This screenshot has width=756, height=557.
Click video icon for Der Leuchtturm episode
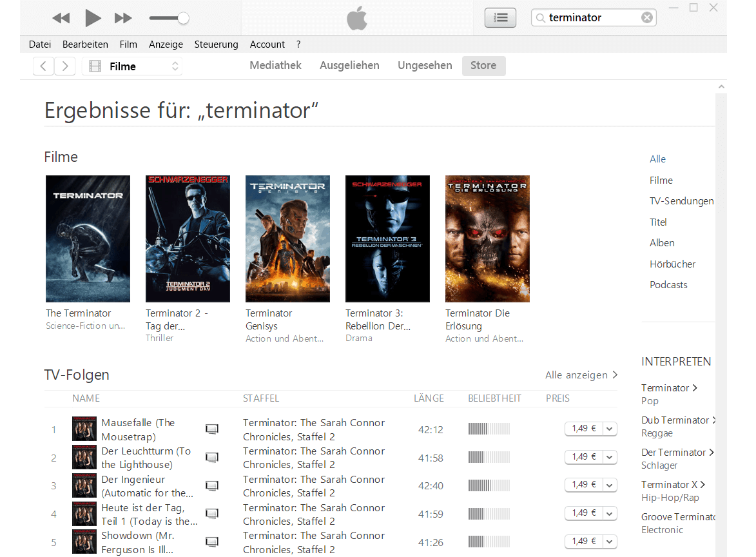point(212,457)
